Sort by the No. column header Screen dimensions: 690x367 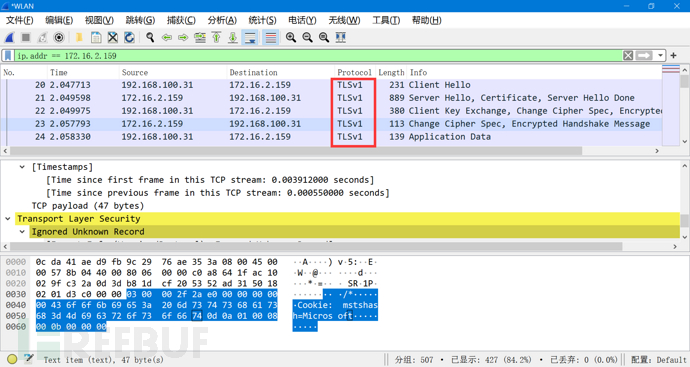point(24,72)
